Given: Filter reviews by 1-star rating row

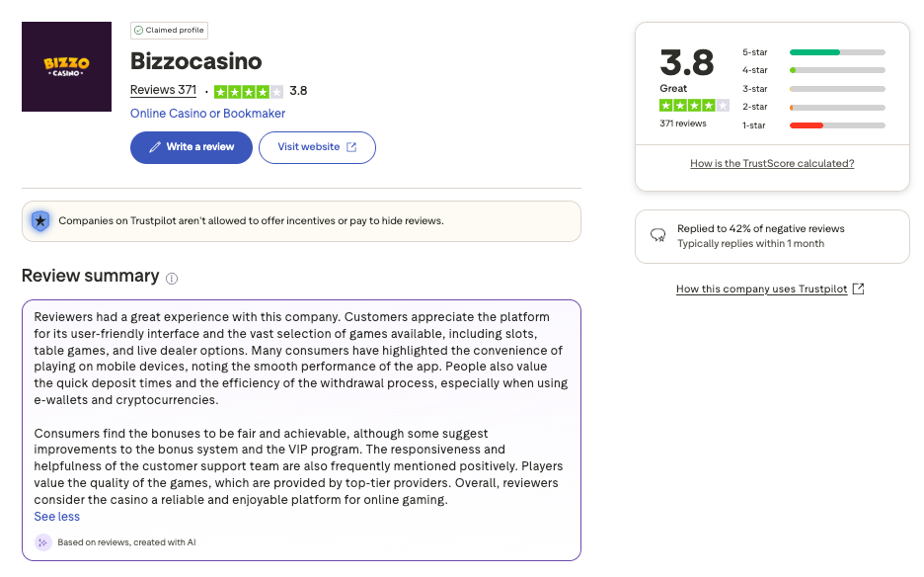Looking at the screenshot, I should [x=836, y=125].
